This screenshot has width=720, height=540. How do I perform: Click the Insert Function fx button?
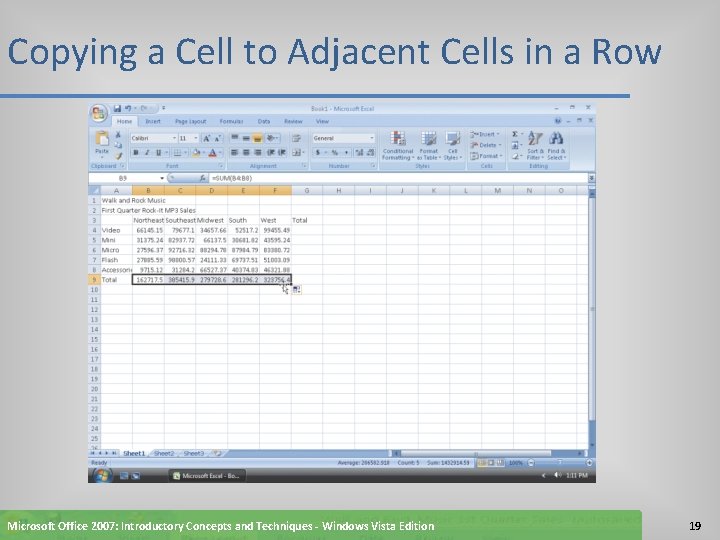pyautogui.click(x=202, y=178)
